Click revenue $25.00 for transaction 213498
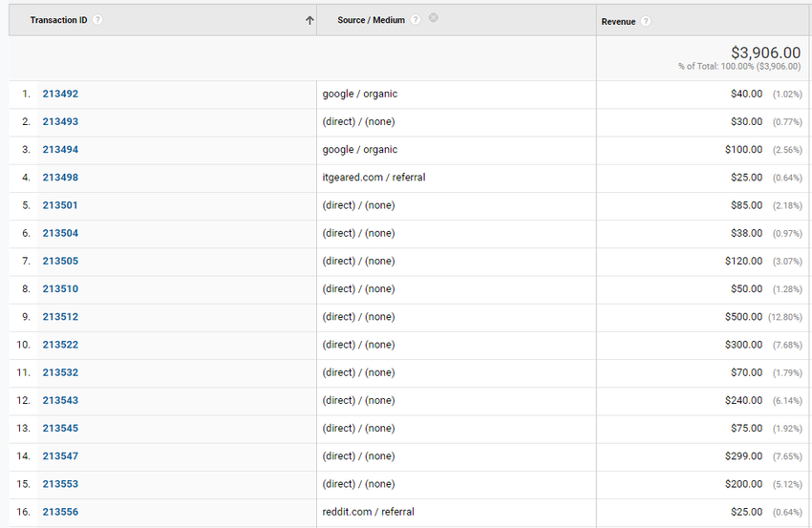Screen dimensions: 812x528 click(746, 178)
